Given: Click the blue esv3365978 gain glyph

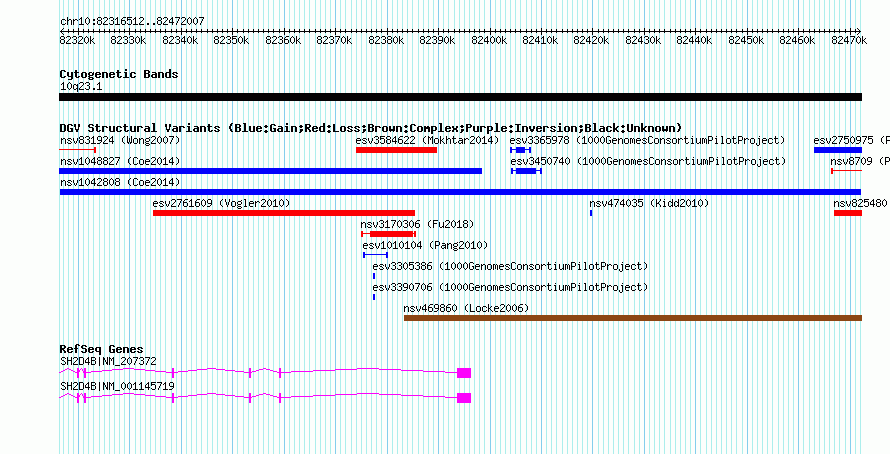Looking at the screenshot, I should (520, 150).
